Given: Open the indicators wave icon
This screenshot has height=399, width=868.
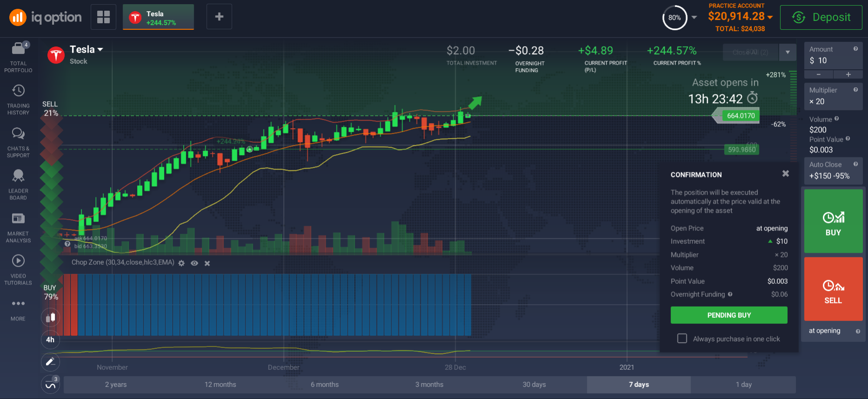Looking at the screenshot, I should [x=50, y=385].
